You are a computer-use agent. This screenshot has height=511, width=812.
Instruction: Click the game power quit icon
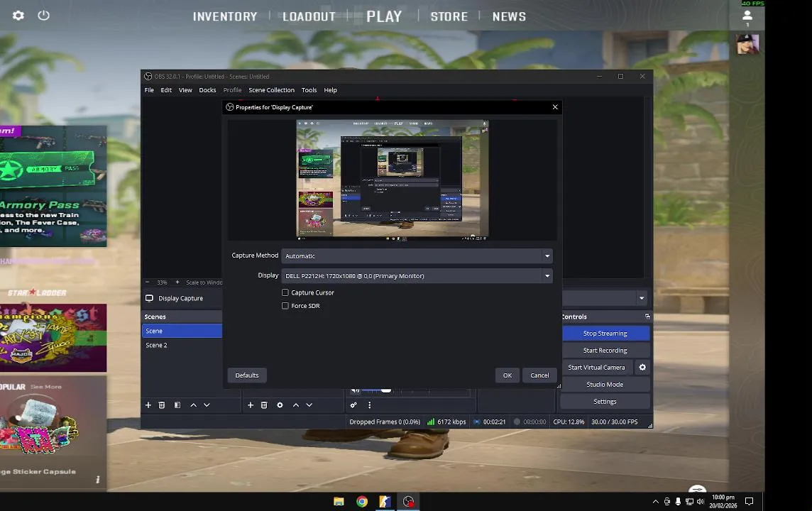[x=43, y=16]
